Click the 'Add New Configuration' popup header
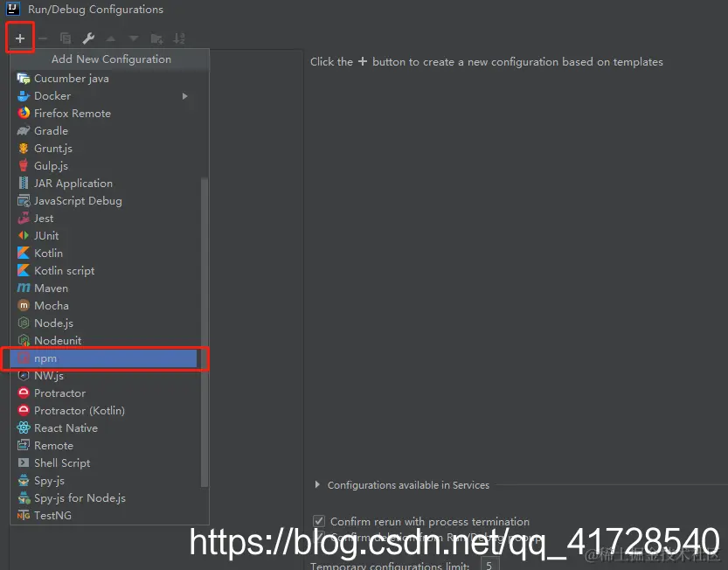728x570 pixels. point(110,59)
